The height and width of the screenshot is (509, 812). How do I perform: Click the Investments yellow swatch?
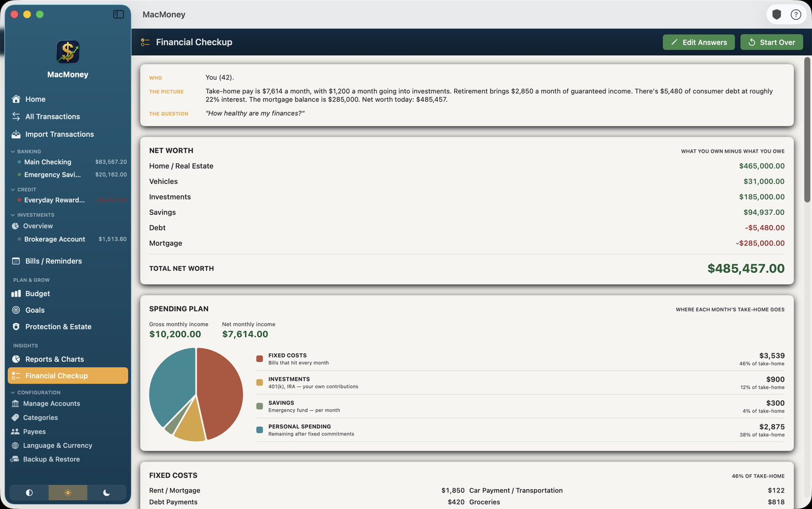pos(260,383)
